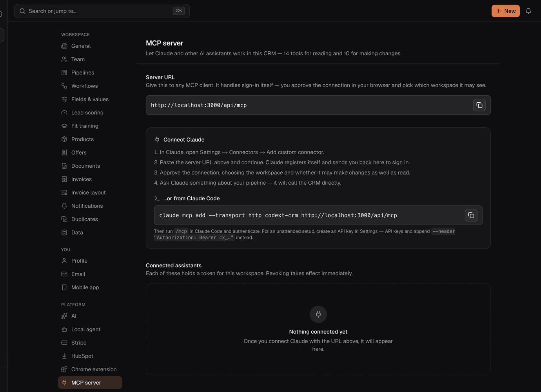Click the Documents pen icon
The image size is (541, 392).
pos(64,166)
